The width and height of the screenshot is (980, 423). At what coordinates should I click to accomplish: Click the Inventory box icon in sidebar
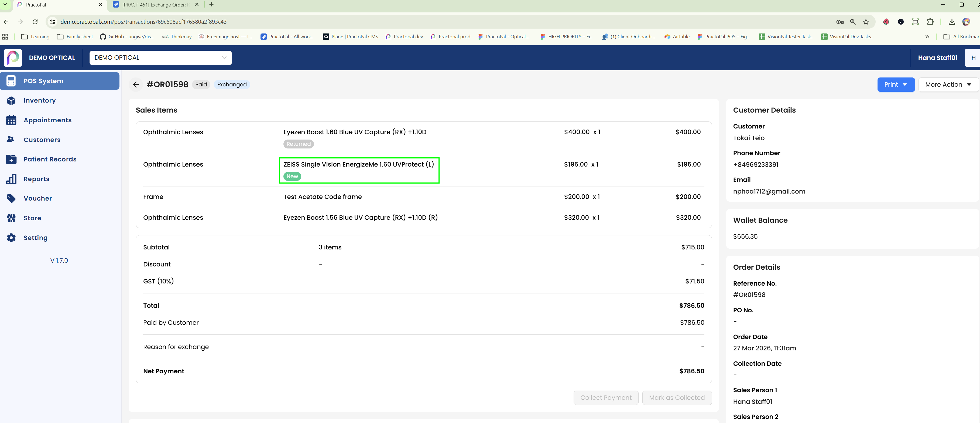[11, 100]
